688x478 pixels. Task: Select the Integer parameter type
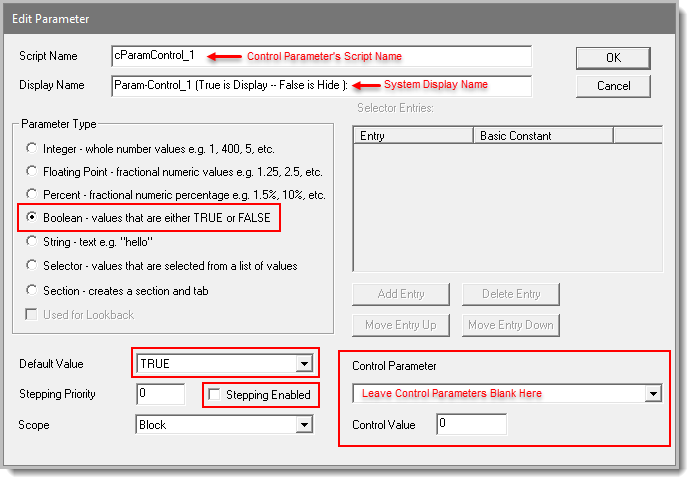33,147
